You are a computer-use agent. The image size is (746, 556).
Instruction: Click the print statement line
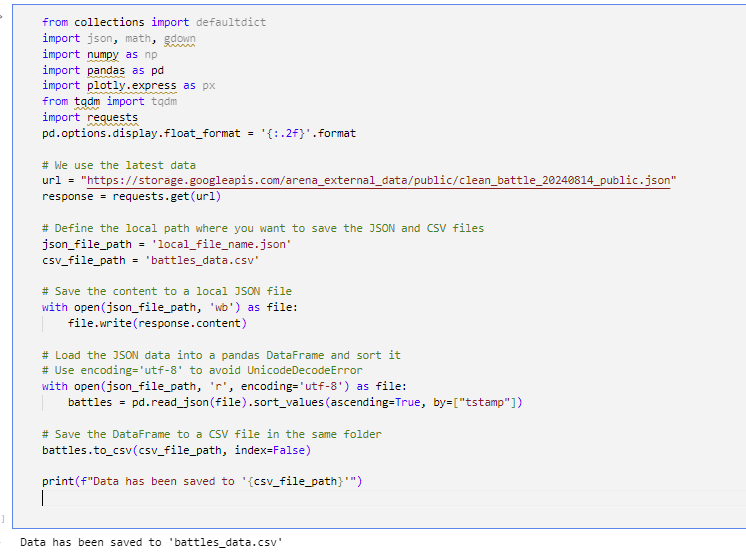point(202,481)
